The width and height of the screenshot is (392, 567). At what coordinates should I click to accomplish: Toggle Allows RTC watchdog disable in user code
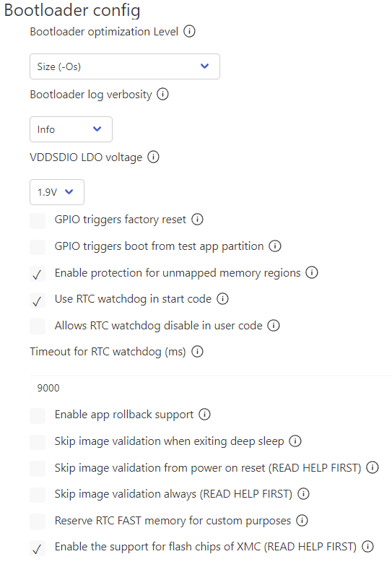click(x=38, y=326)
